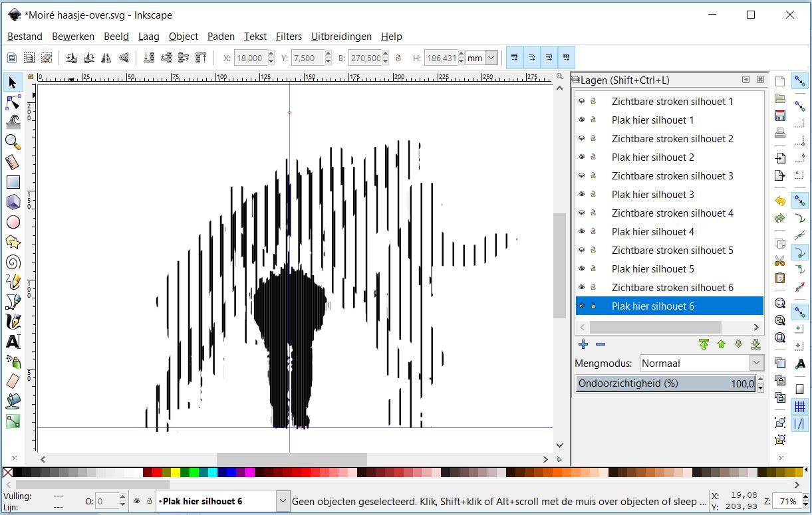This screenshot has height=515, width=812.
Task: Select the Zoom tool in toolbox
Action: pos(13,142)
